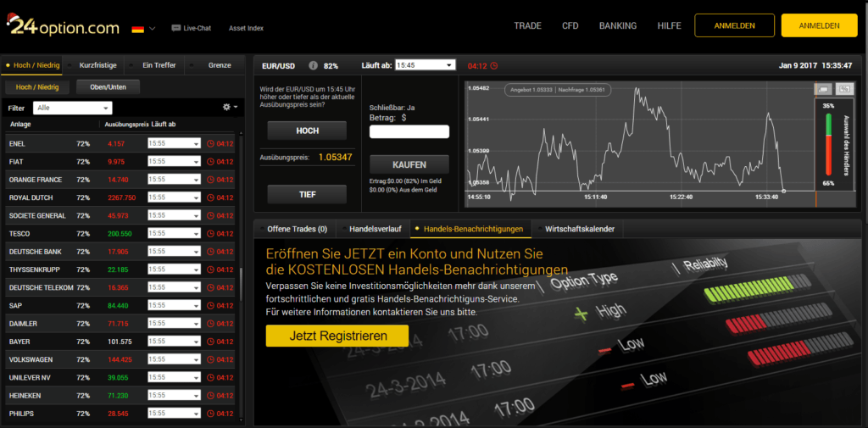
Task: Click the HOCH button
Action: click(x=307, y=131)
